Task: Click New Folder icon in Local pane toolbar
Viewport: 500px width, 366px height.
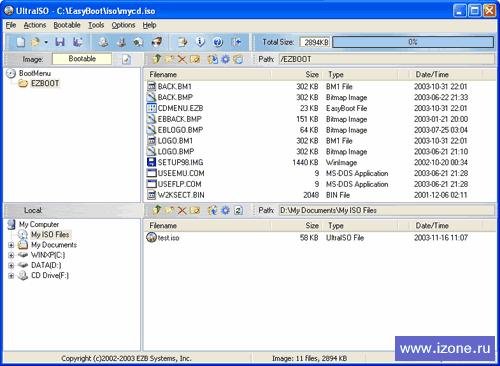Action: tap(170, 210)
